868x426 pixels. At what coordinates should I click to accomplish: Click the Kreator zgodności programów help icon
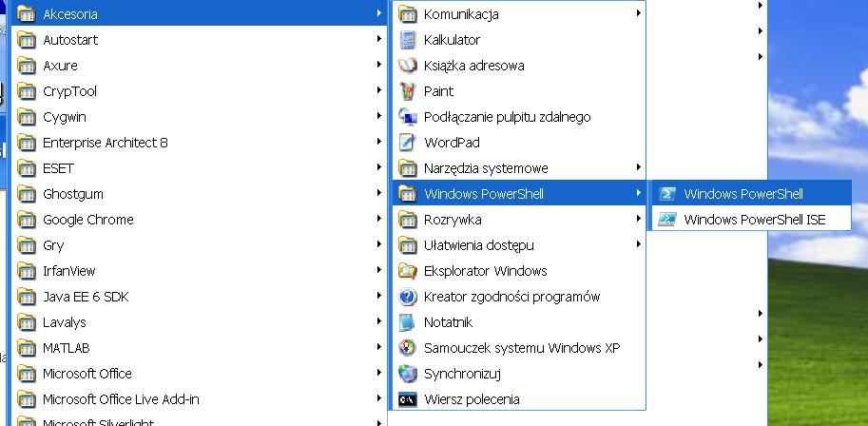pos(408,297)
